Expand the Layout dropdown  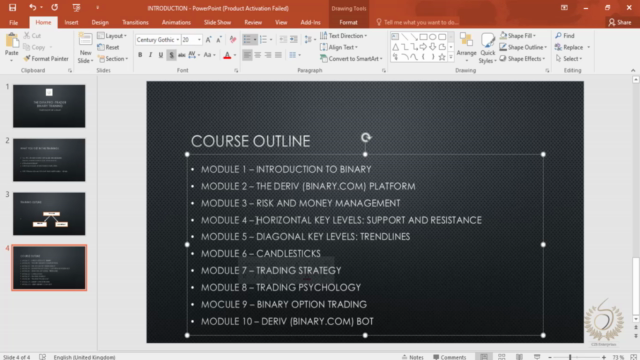[x=112, y=36]
